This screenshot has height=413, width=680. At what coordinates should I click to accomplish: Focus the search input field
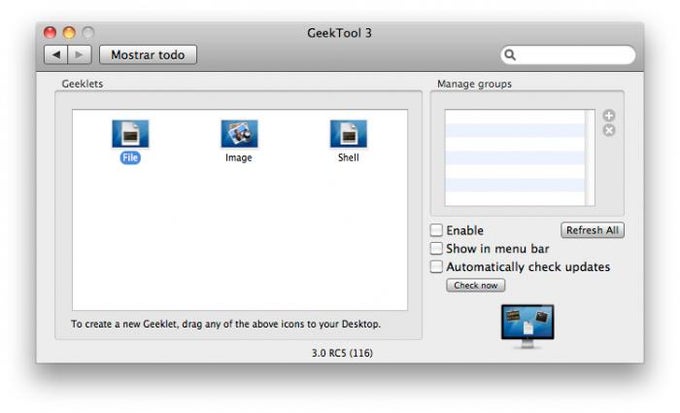[568, 55]
